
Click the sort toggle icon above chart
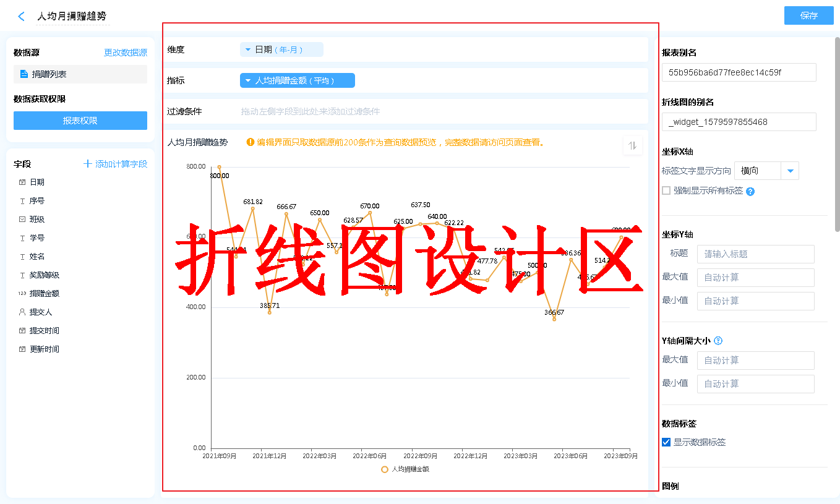click(x=632, y=145)
